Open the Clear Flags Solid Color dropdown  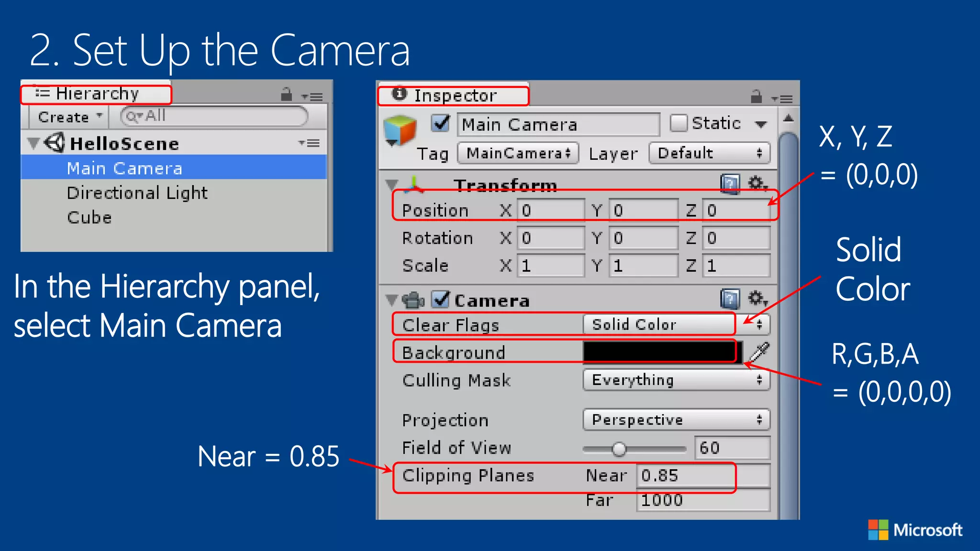(676, 324)
